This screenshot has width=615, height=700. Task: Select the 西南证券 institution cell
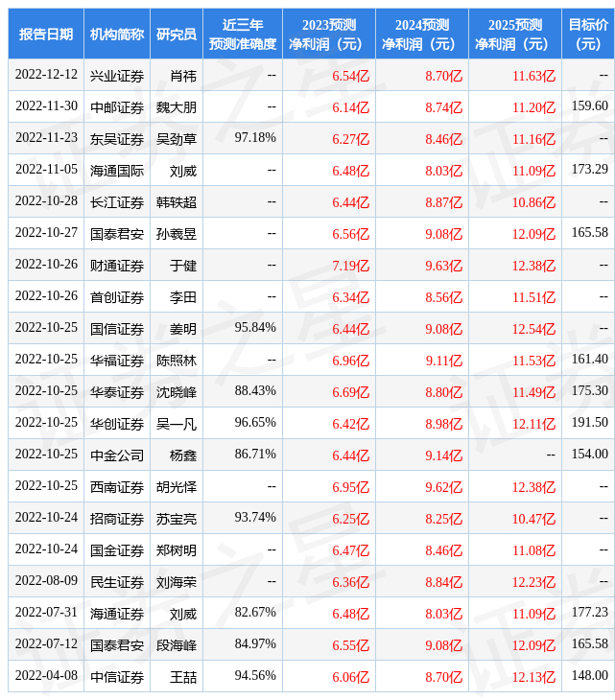[x=117, y=487]
